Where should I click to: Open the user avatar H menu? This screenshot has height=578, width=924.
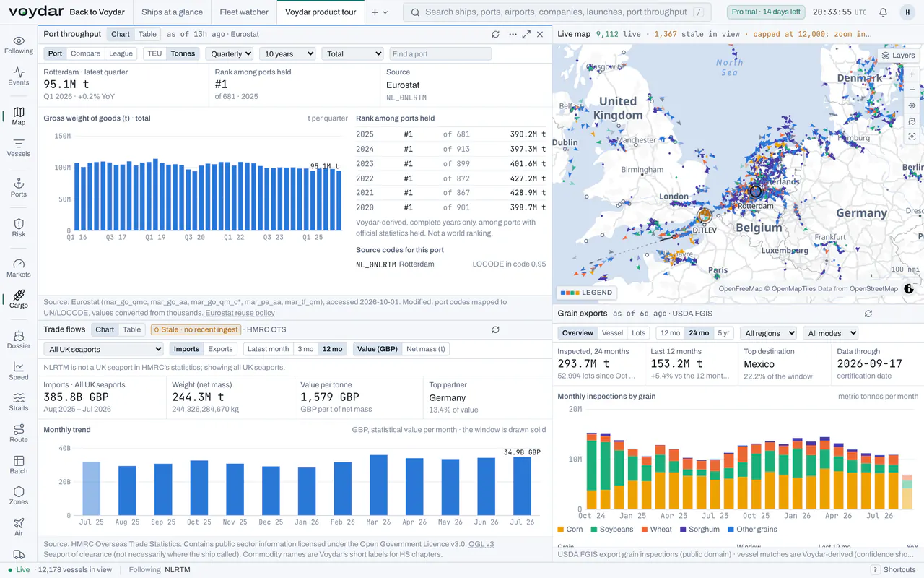coord(907,12)
